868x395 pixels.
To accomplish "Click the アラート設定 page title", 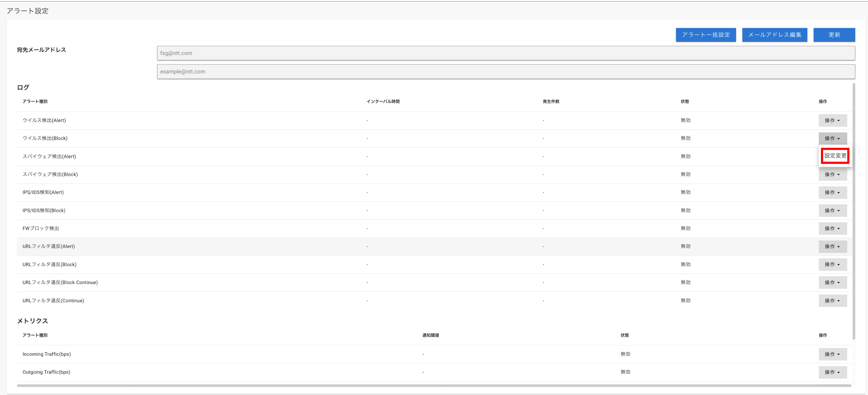I will (x=28, y=11).
